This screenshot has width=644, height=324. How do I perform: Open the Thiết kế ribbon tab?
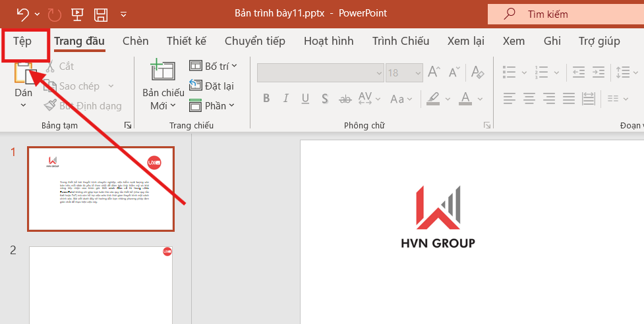point(187,41)
